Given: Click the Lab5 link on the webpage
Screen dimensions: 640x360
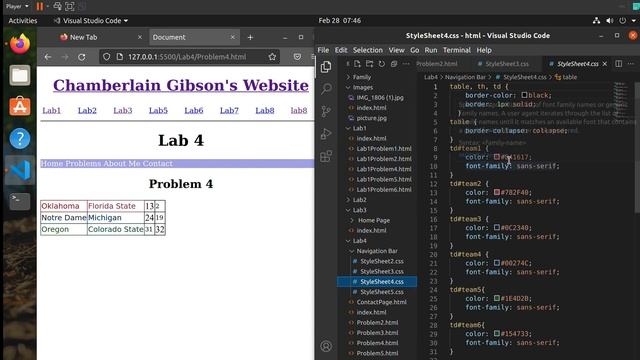Looking at the screenshot, I should pyautogui.click(x=158, y=110).
